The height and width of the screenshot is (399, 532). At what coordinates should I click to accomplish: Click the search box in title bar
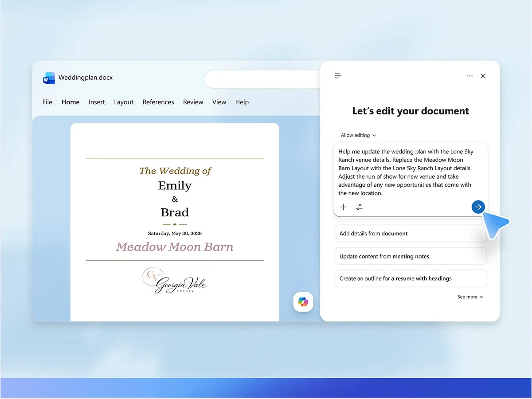[x=262, y=79]
